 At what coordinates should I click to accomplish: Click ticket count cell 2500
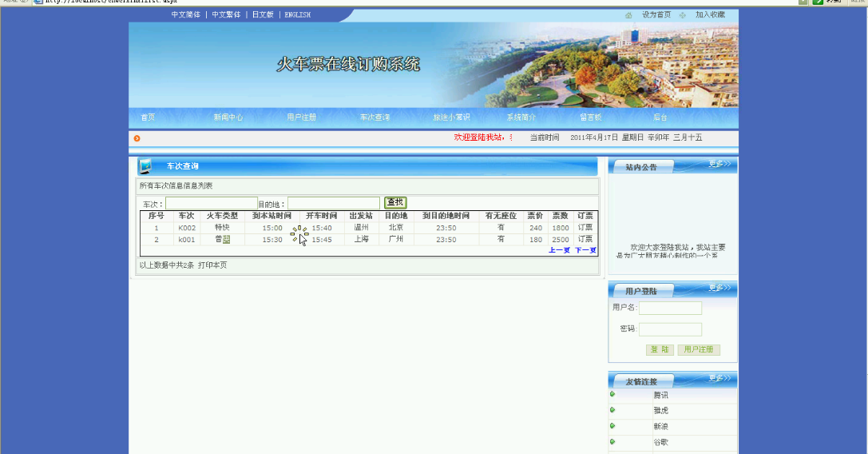(561, 240)
